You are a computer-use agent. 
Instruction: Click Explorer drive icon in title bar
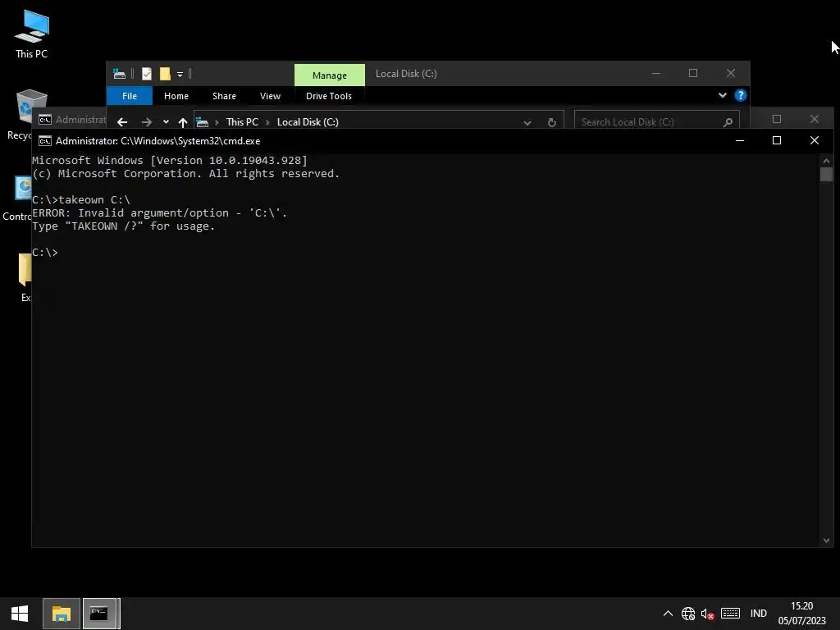click(119, 74)
